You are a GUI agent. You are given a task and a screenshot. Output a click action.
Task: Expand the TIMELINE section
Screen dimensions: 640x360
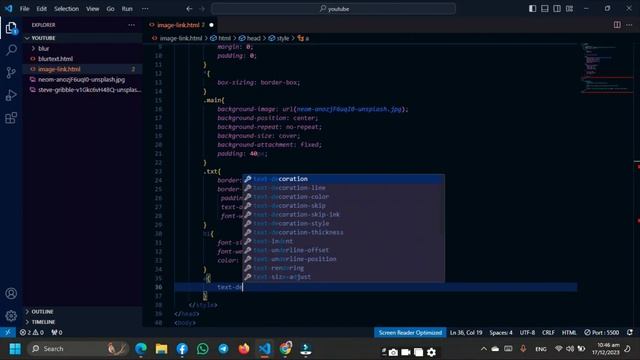[82, 322]
